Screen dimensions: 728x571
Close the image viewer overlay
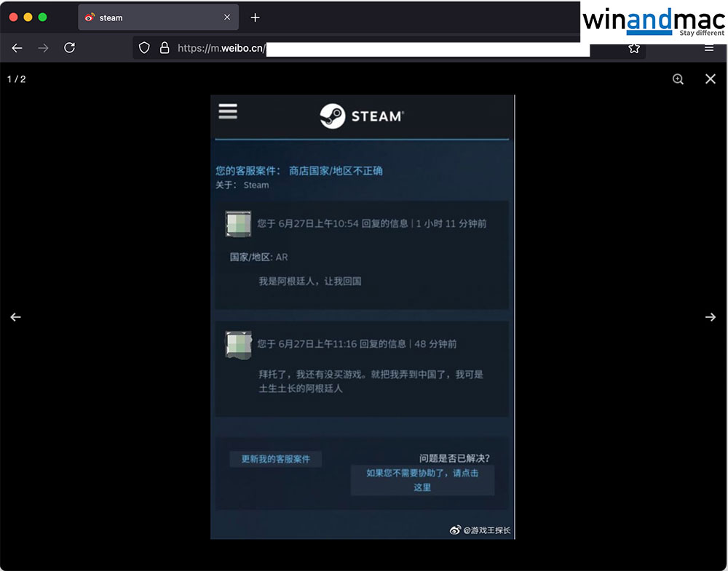coord(711,79)
